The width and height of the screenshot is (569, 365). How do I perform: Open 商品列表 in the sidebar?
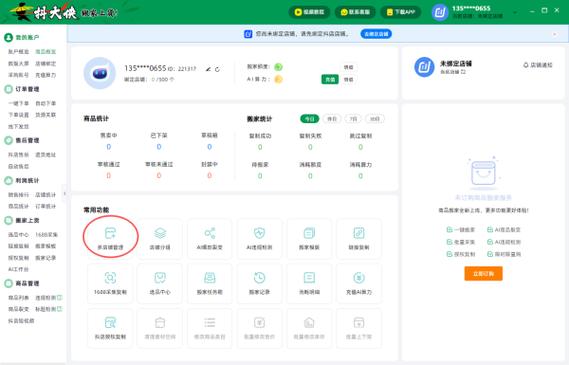point(19,298)
